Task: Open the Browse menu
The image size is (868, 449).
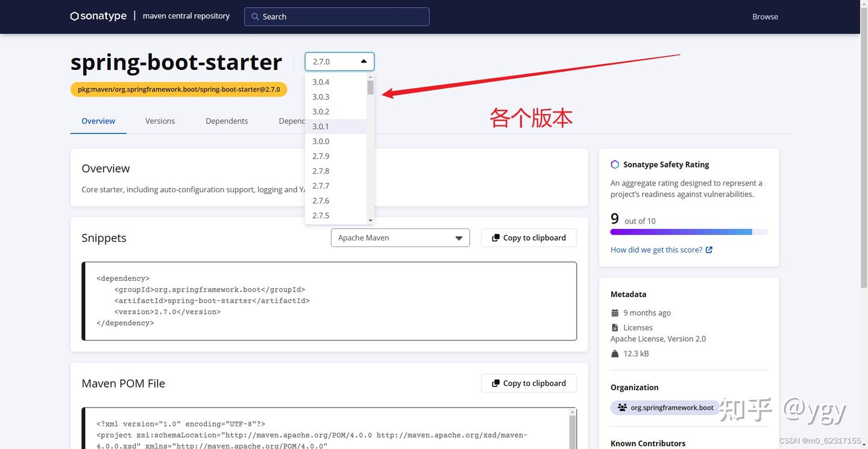Action: pos(764,16)
